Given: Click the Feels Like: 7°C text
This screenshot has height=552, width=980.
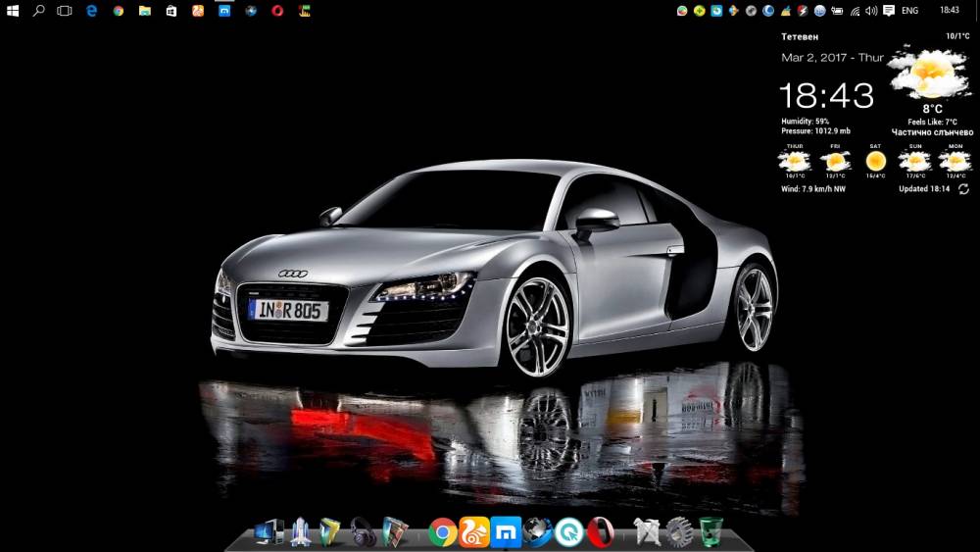Looking at the screenshot, I should tap(933, 122).
